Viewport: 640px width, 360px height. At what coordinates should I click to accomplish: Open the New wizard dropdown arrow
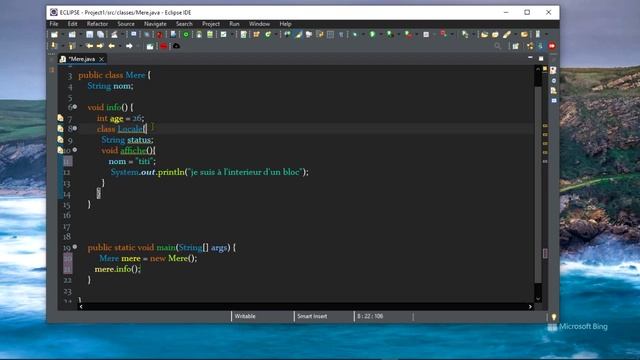(62, 35)
